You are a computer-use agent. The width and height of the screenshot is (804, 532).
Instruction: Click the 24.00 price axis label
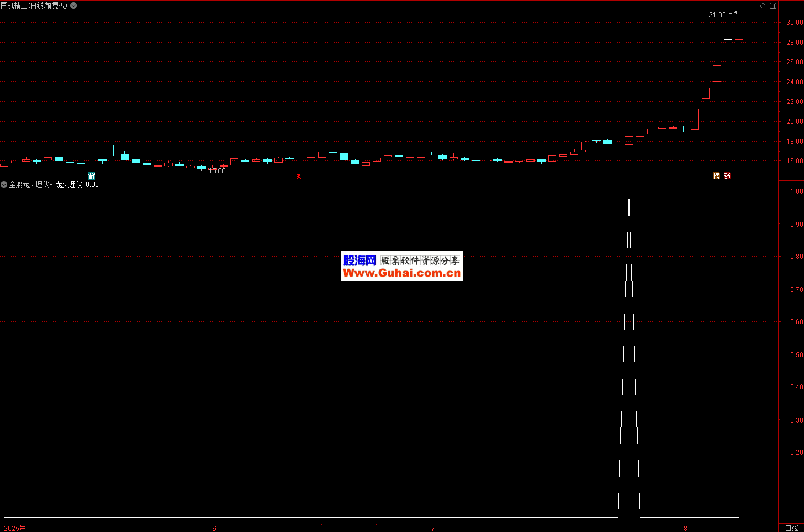pyautogui.click(x=795, y=82)
